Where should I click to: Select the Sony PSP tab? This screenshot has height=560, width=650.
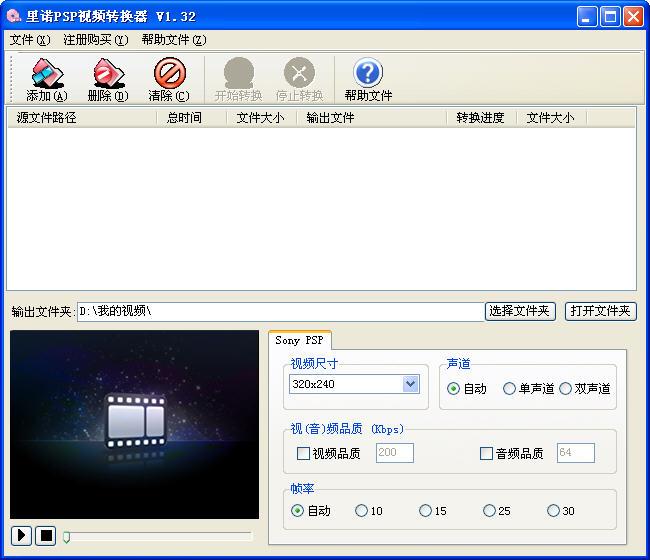click(x=299, y=340)
